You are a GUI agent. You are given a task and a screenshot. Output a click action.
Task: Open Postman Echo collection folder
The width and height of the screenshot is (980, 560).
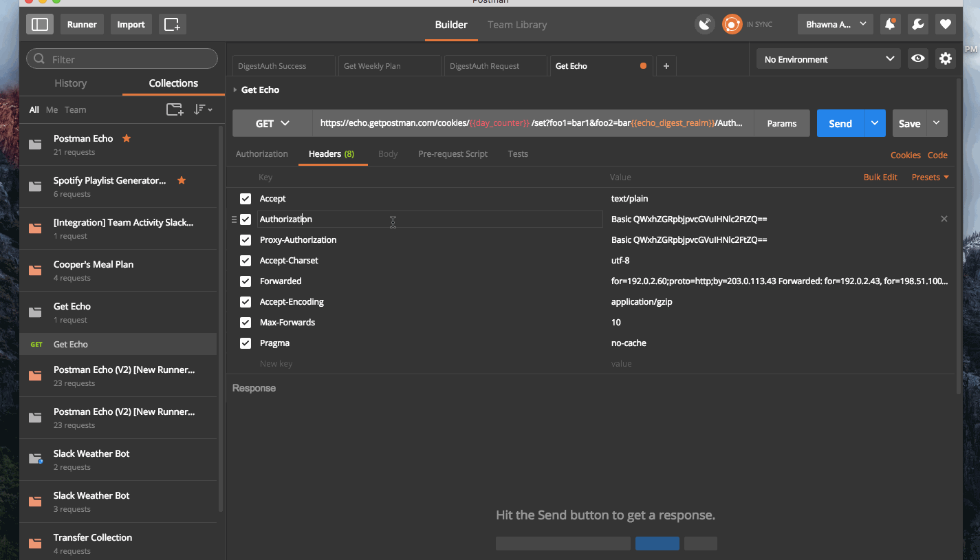pos(34,144)
